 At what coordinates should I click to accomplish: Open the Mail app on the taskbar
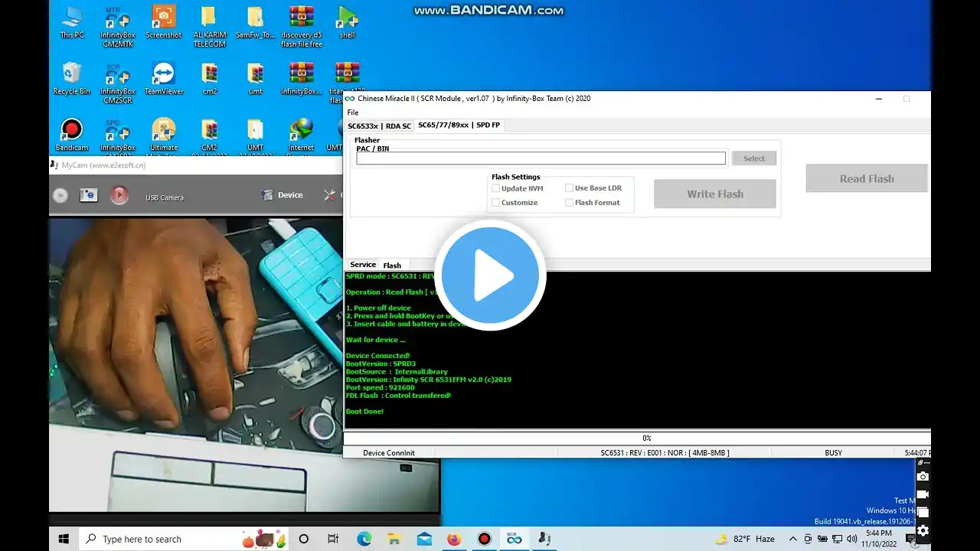tap(424, 539)
